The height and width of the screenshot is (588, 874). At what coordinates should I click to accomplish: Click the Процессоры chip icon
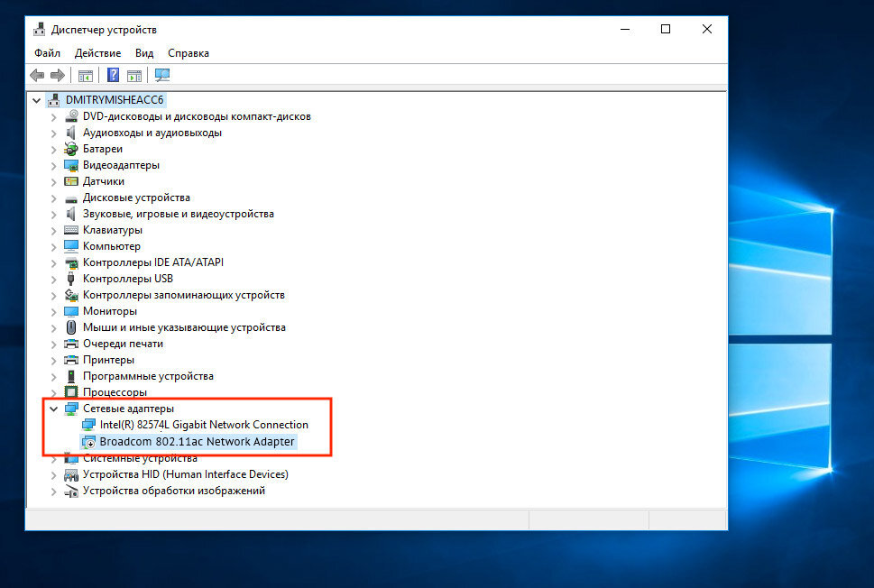click(x=70, y=392)
